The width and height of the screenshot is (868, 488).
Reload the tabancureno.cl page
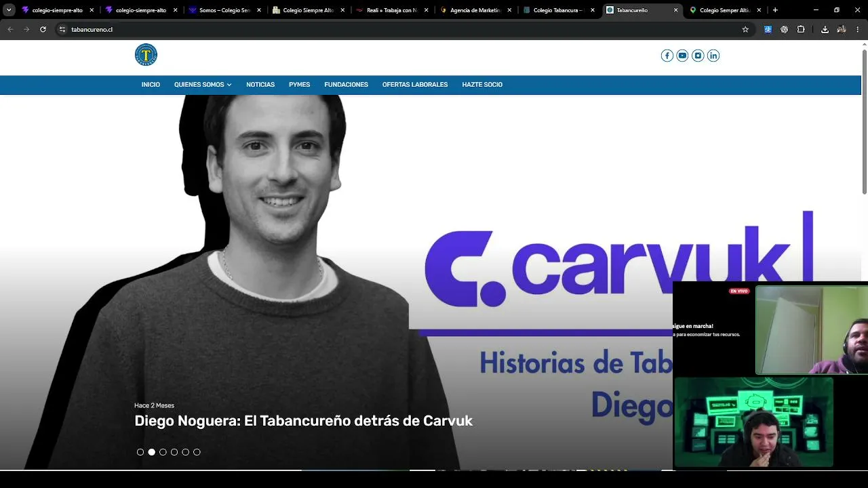(x=43, y=29)
